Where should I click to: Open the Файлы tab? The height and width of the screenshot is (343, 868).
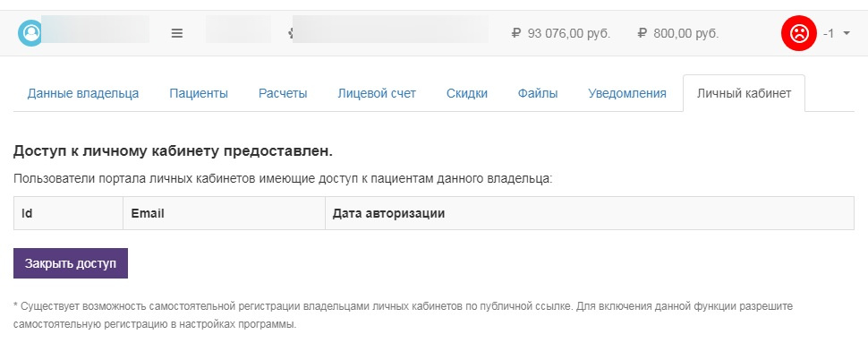pos(538,93)
